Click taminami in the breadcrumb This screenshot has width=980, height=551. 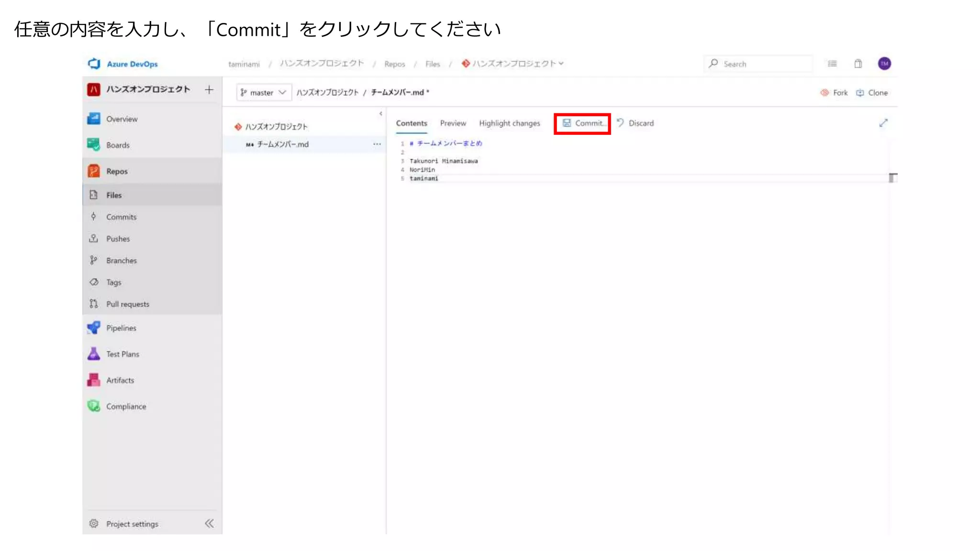tap(244, 64)
